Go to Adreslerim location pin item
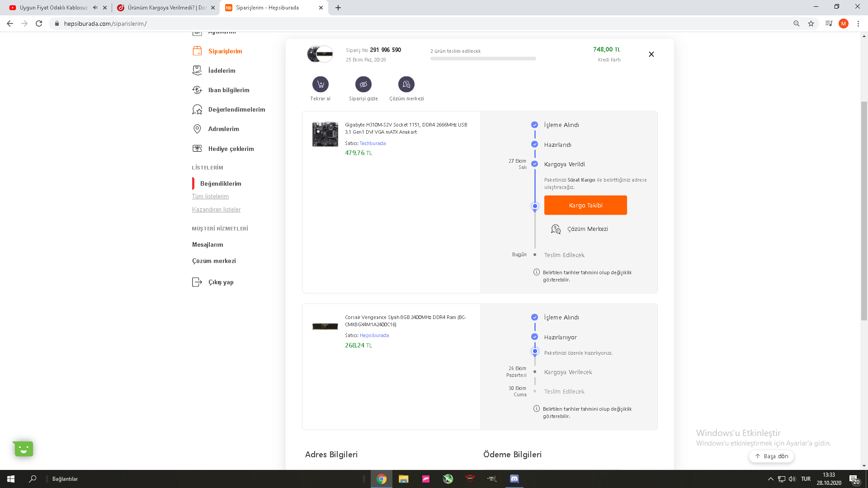The height and width of the screenshot is (488, 868). coord(223,129)
